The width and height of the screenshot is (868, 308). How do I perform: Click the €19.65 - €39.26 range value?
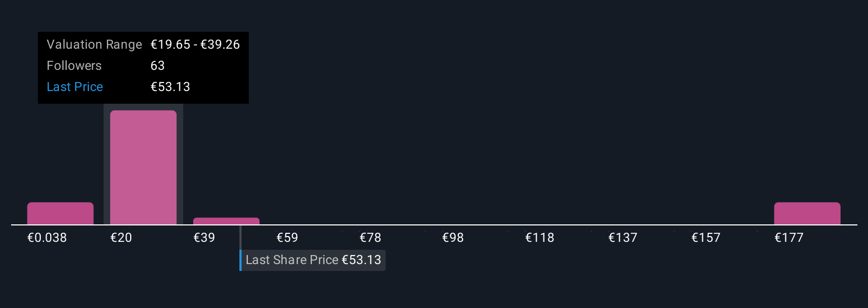click(x=195, y=44)
